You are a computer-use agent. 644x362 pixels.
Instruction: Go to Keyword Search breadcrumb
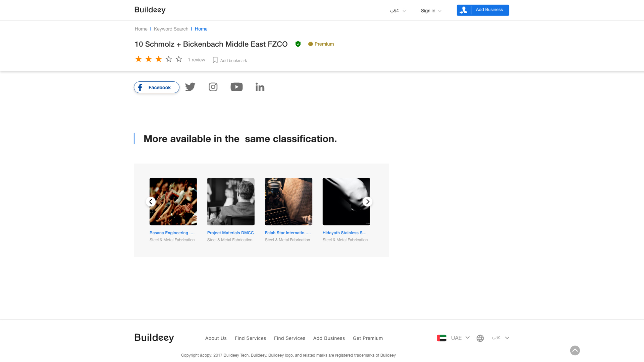point(171,29)
